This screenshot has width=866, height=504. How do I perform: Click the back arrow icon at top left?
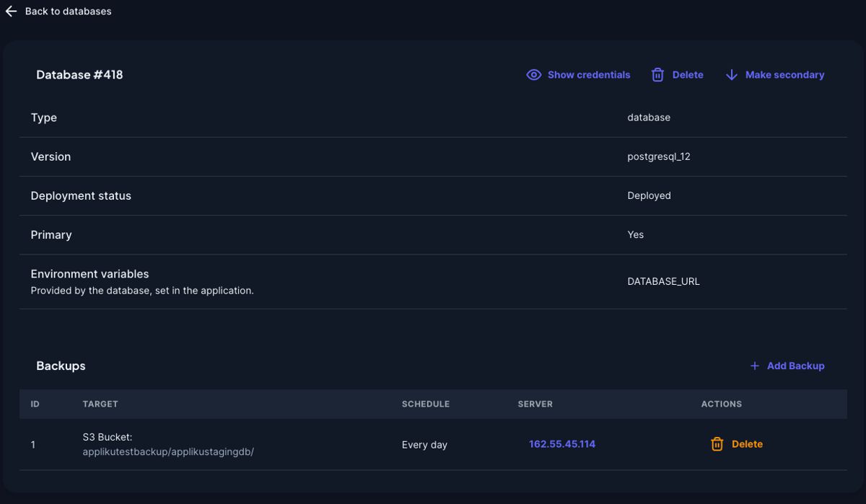point(10,11)
